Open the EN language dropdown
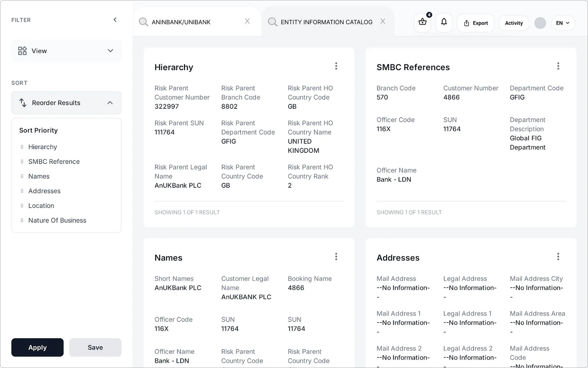This screenshot has height=368, width=588. (x=563, y=23)
